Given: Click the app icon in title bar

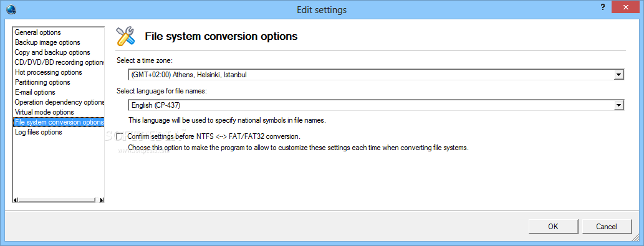Looking at the screenshot, I should tap(11, 9).
